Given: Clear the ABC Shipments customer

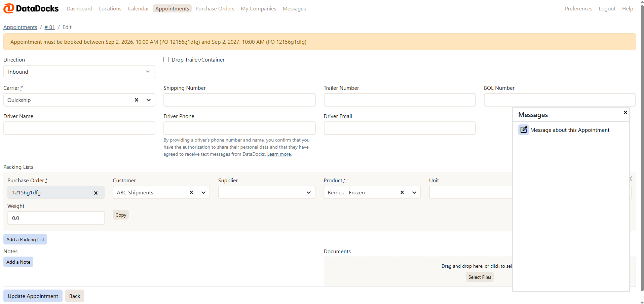Looking at the screenshot, I should coord(191,192).
